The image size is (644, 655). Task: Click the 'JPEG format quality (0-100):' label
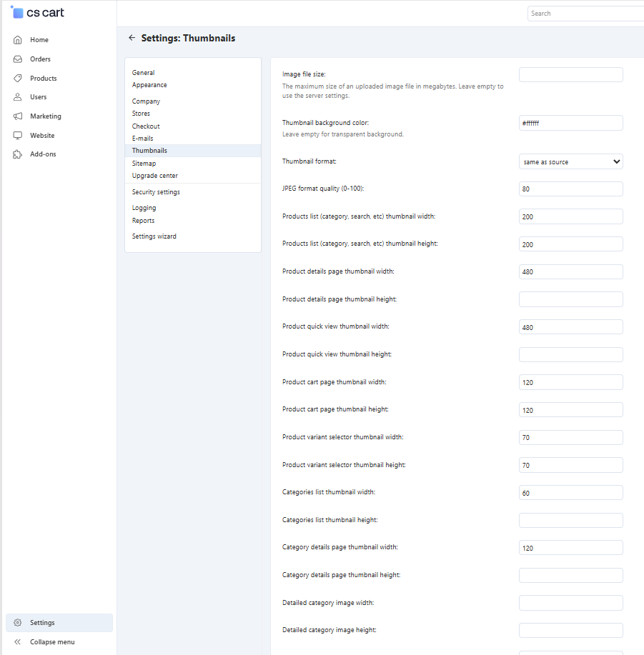pos(323,189)
